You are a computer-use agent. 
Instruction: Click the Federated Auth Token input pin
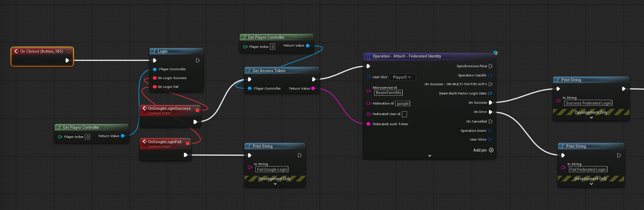pos(368,124)
